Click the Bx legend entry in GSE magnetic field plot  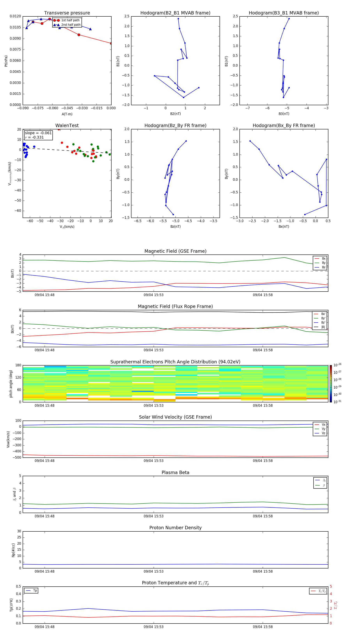pos(320,259)
